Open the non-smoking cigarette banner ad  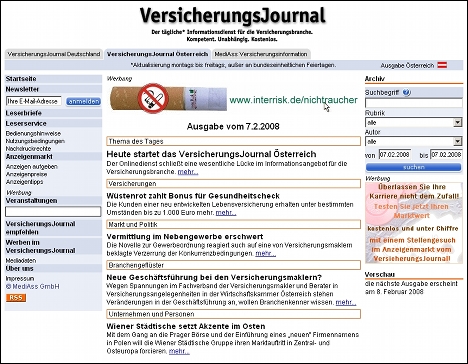[168, 99]
